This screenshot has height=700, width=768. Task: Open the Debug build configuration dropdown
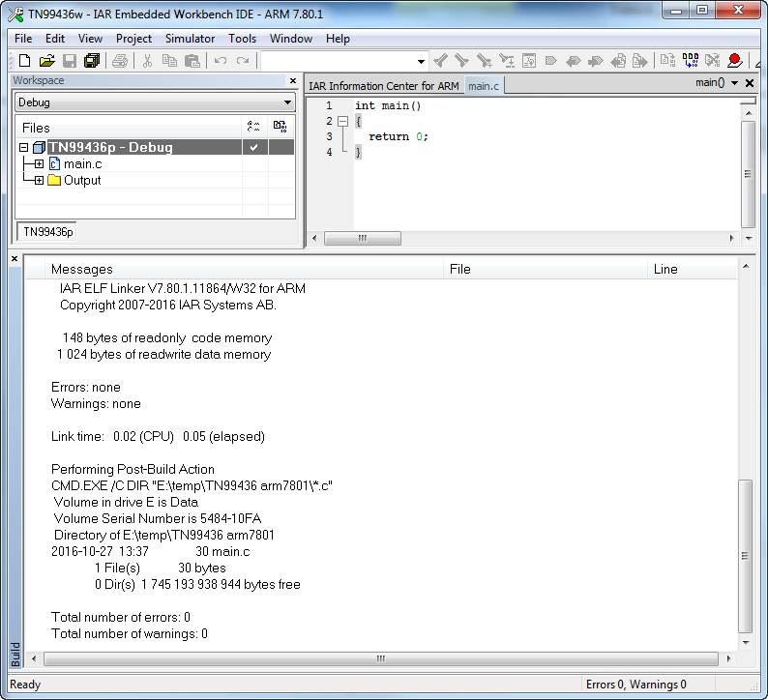pyautogui.click(x=287, y=102)
